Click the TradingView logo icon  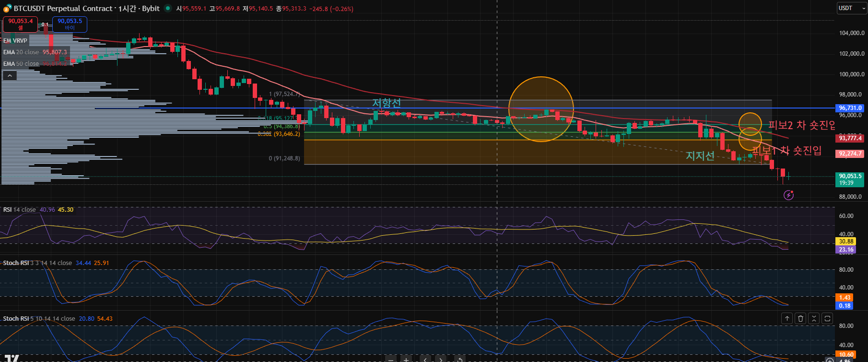point(12,358)
